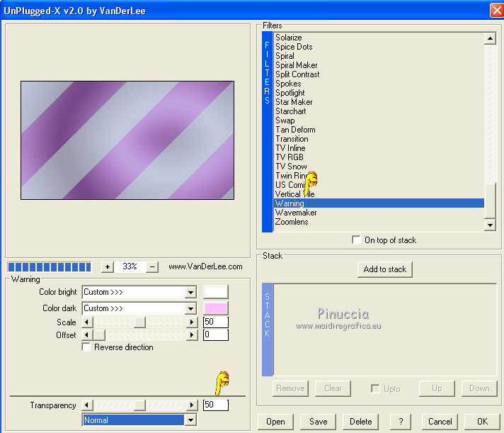This screenshot has height=433, width=504.
Task: Toggle the Upto checkbox
Action: click(375, 388)
